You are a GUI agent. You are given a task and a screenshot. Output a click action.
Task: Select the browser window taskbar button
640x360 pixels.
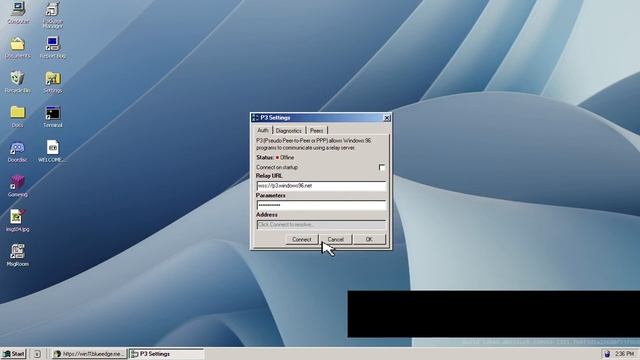89,354
